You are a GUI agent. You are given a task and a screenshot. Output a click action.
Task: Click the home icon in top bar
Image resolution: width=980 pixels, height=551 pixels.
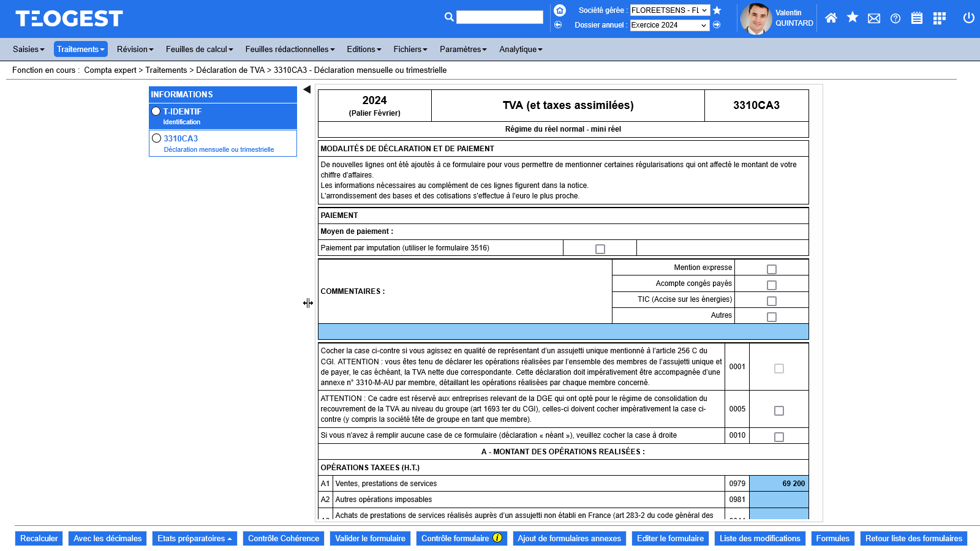pyautogui.click(x=831, y=18)
